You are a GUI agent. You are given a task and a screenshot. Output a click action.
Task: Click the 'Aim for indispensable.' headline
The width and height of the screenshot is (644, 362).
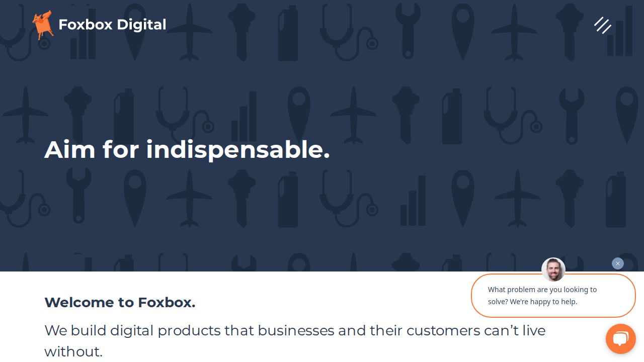(187, 149)
